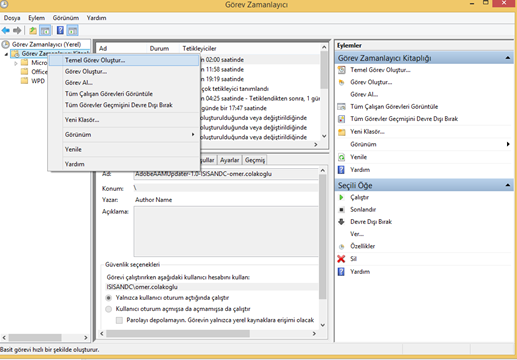Collapse the Görev Zamanlayıcı Kitaplığı tree node
The height and width of the screenshot is (360, 517).
click(6, 54)
